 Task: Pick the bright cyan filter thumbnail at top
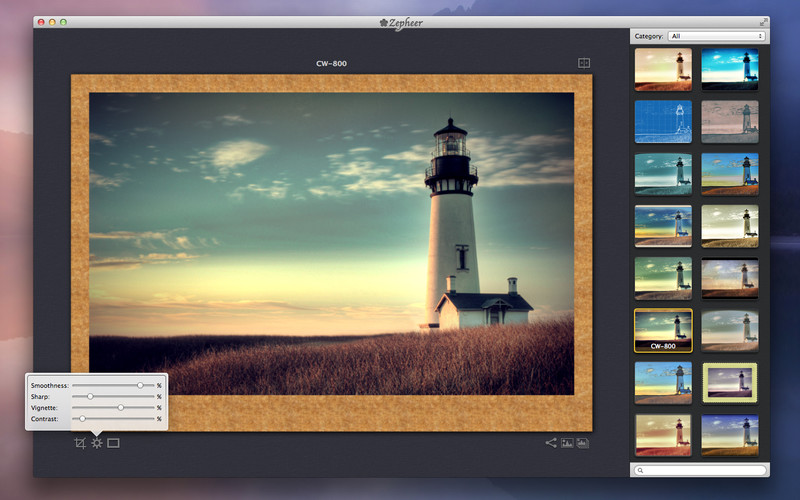point(730,69)
